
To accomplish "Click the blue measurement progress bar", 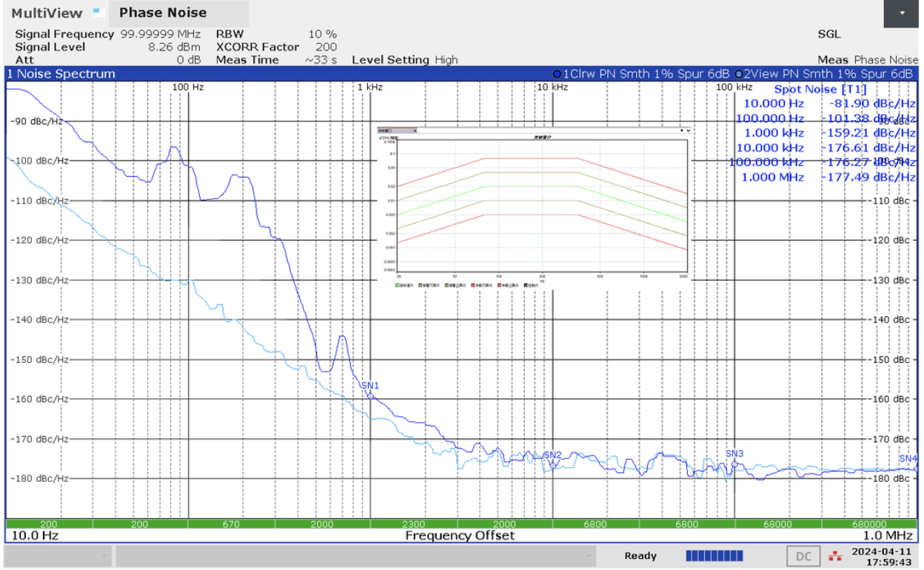I will click(714, 556).
